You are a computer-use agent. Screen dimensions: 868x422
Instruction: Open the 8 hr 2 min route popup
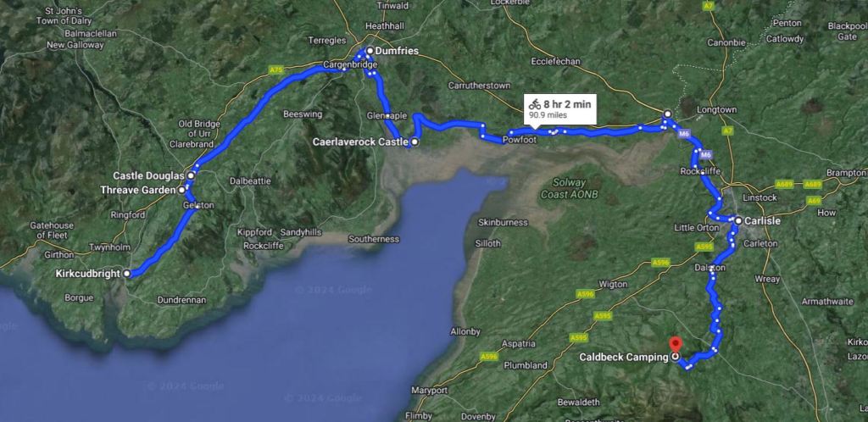tap(560, 109)
